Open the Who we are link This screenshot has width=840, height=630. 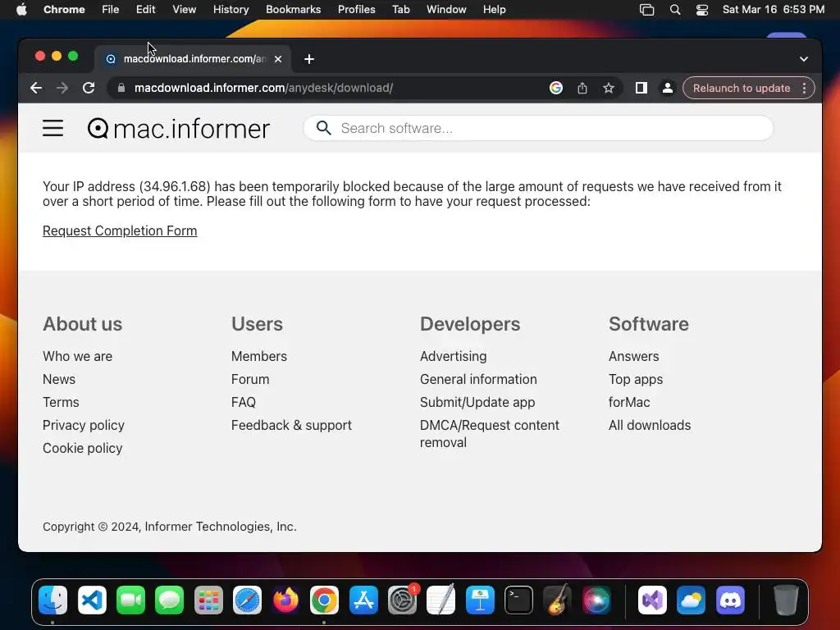coord(78,356)
